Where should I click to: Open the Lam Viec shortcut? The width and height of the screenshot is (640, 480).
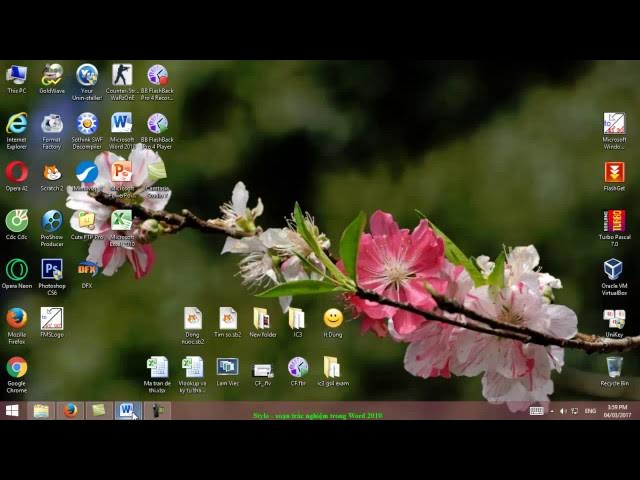point(227,371)
